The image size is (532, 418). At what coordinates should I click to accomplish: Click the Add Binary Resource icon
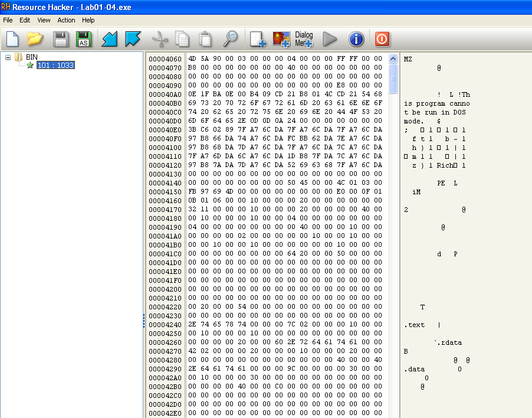pos(258,39)
